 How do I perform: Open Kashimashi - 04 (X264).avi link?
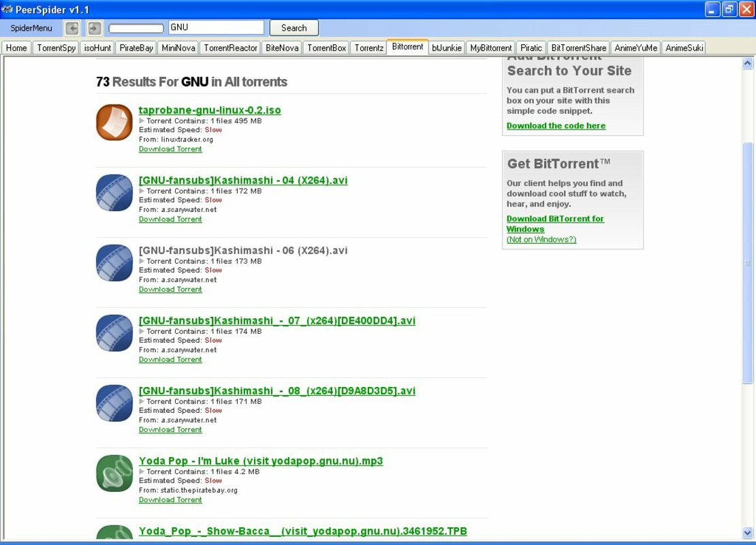point(243,181)
